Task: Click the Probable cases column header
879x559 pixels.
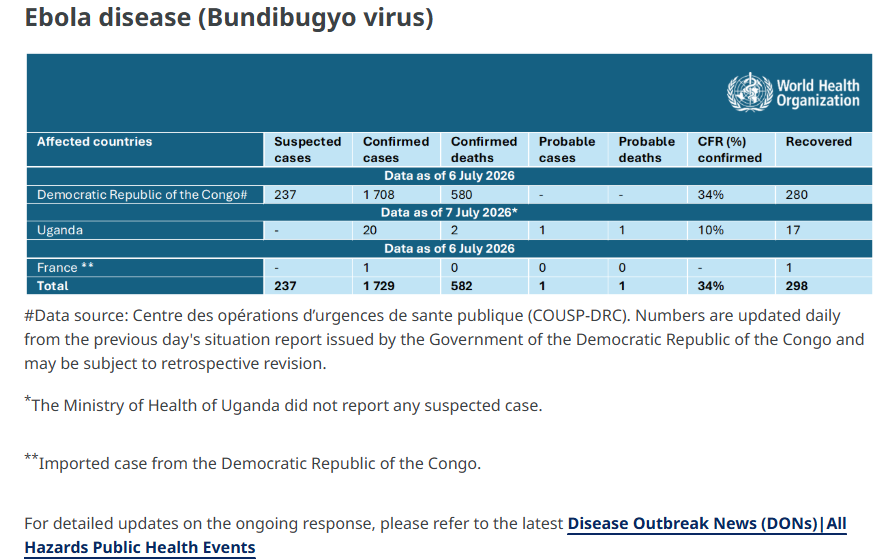Action: [x=567, y=150]
